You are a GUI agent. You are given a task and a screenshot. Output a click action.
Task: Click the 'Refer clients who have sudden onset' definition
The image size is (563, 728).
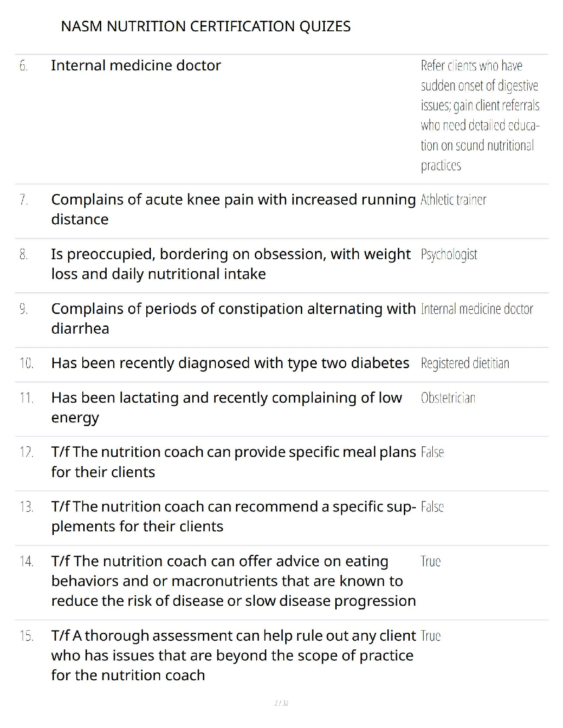pos(479,115)
